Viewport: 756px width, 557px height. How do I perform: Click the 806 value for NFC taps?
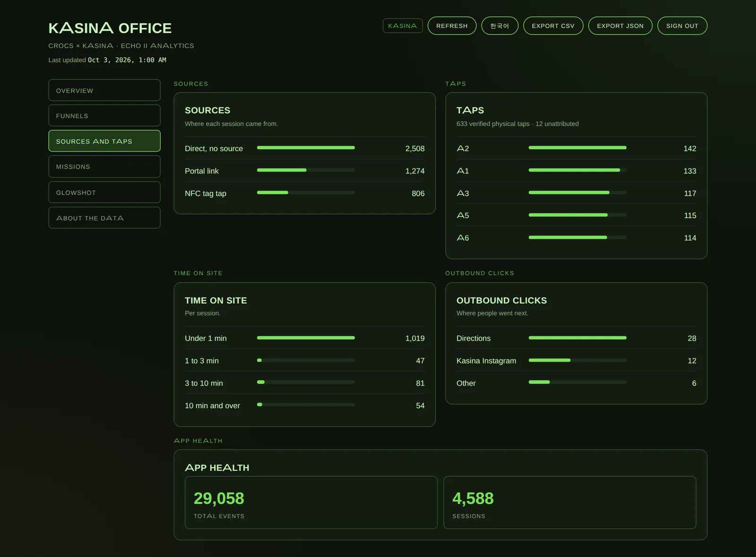(418, 193)
